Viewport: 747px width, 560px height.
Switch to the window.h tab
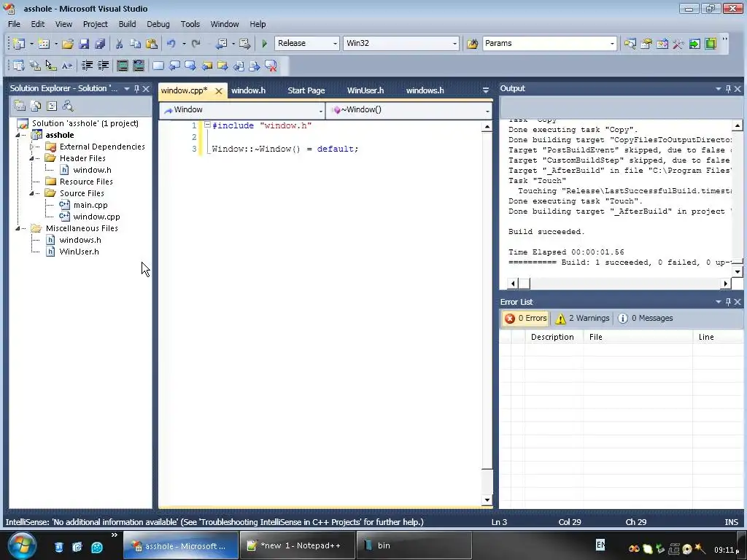(248, 90)
